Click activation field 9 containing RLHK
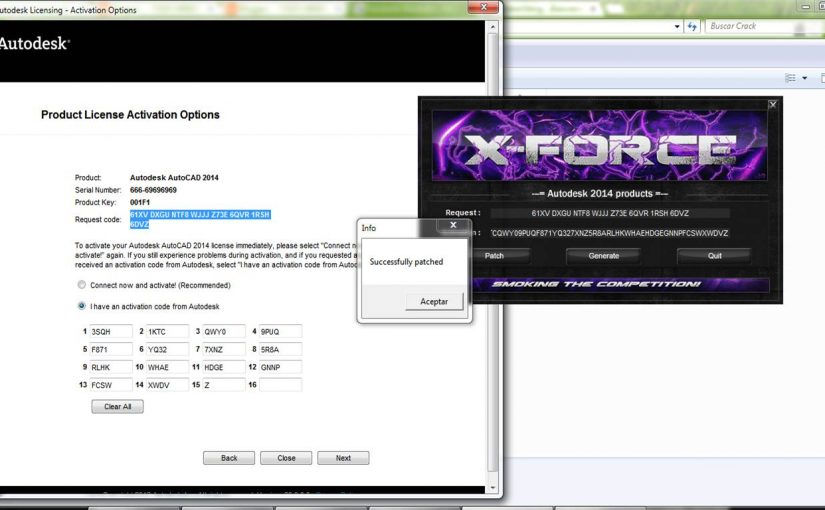825x510 pixels. click(x=110, y=367)
